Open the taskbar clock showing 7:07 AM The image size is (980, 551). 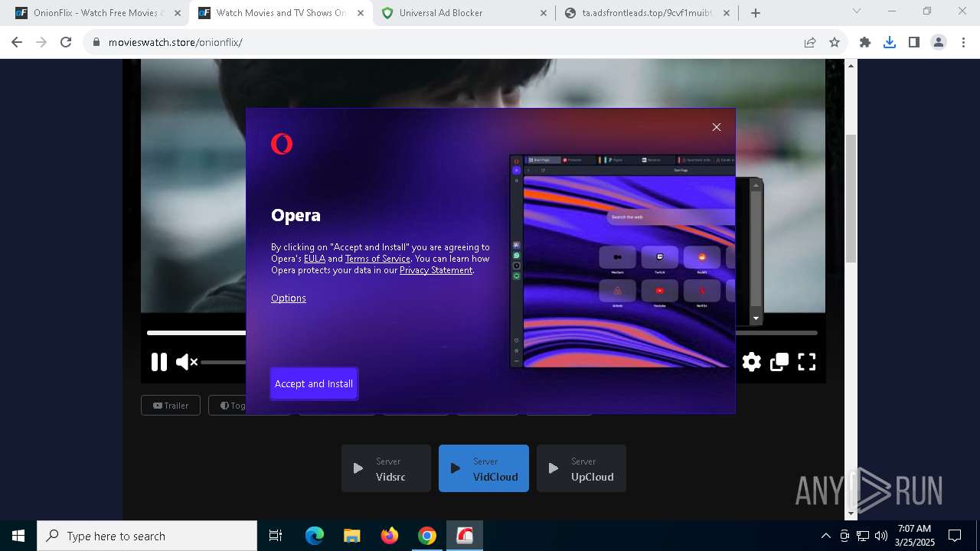pyautogui.click(x=915, y=536)
